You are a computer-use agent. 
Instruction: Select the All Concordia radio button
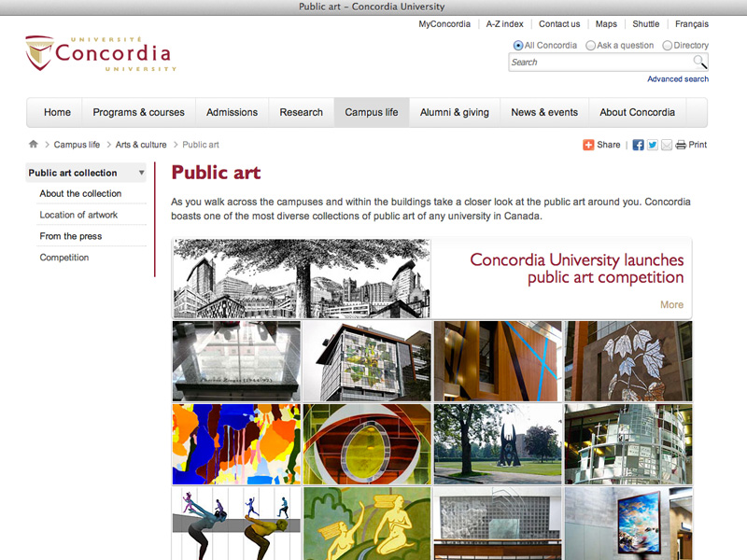518,45
